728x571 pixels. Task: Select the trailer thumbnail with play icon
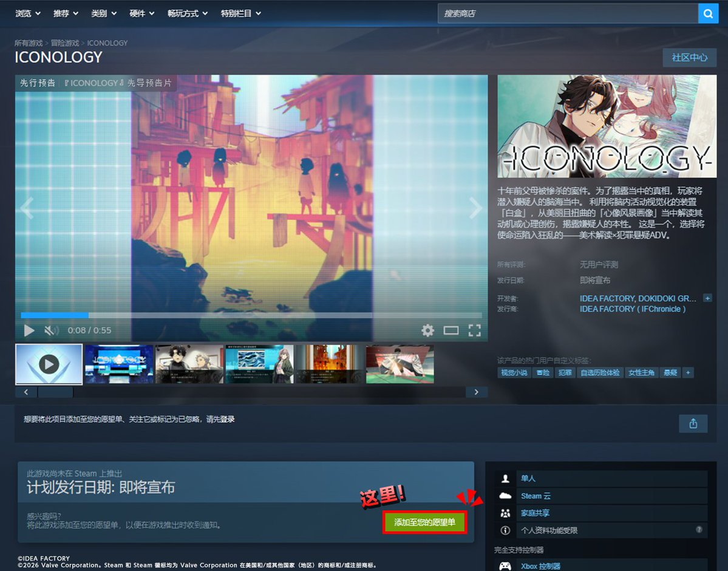(49, 364)
